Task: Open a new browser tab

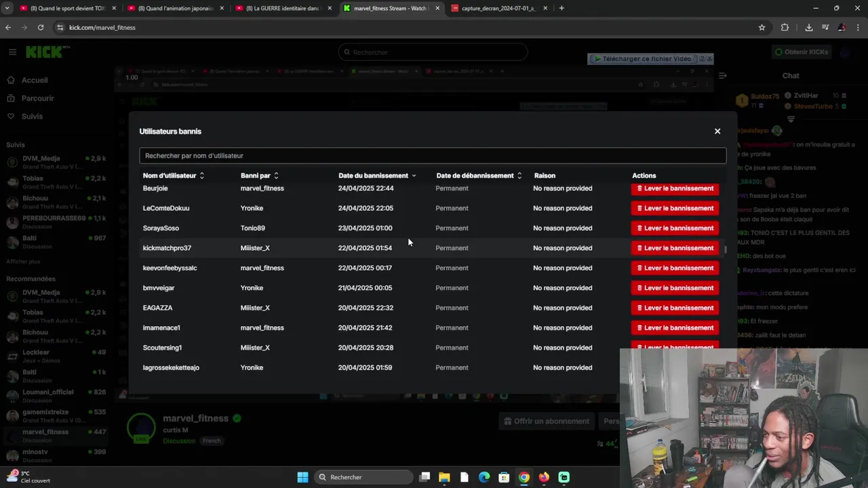Action: 561,8
